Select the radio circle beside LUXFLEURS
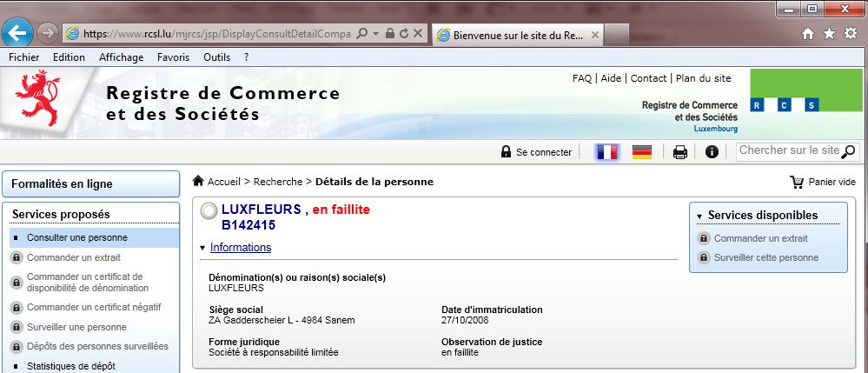This screenshot has height=373, width=868. click(x=209, y=211)
